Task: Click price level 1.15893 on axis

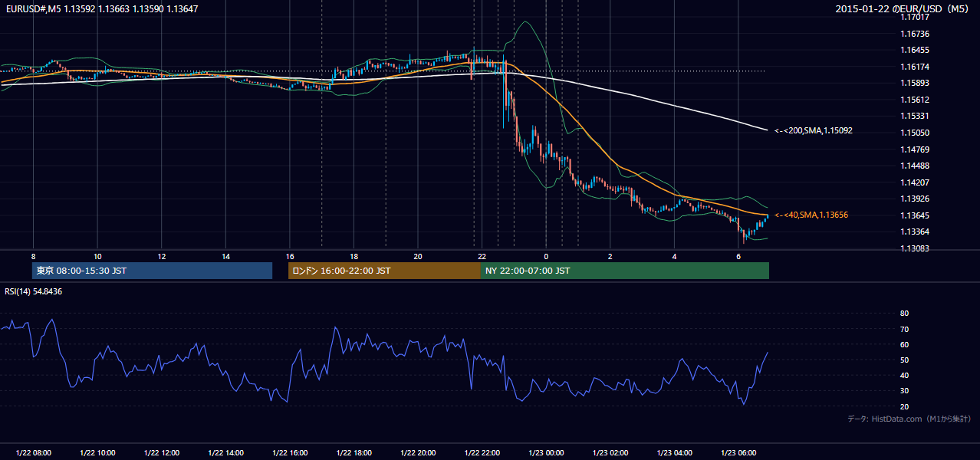Action: tap(915, 84)
